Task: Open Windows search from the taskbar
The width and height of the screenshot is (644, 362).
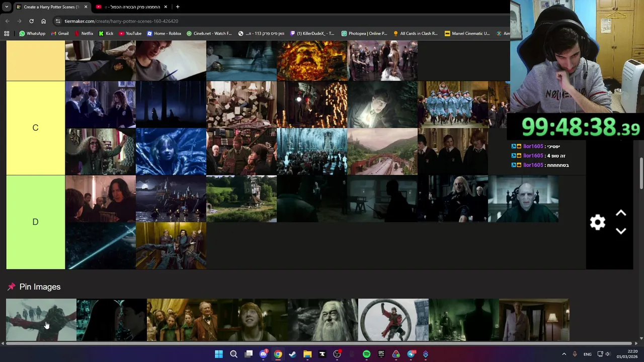Action: point(233,354)
